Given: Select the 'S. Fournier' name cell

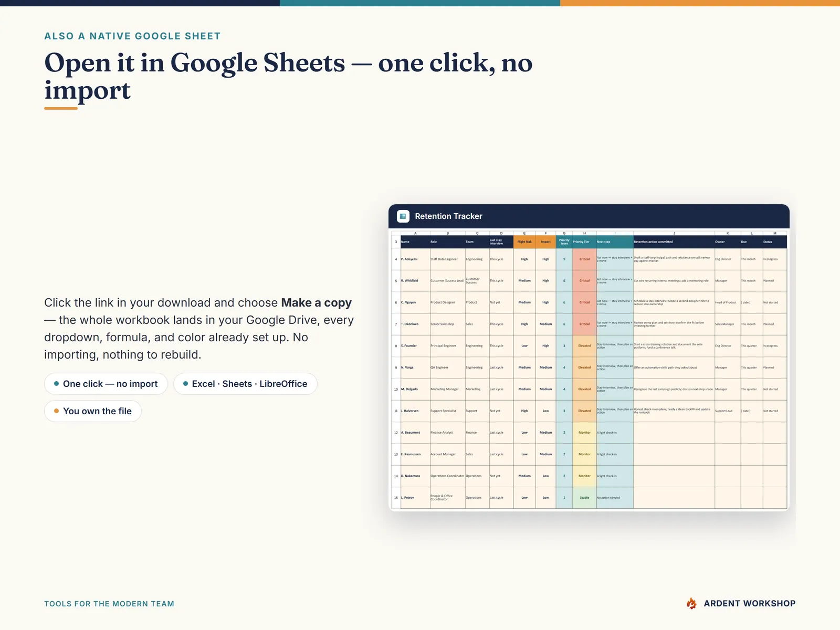Looking at the screenshot, I should pos(415,346).
